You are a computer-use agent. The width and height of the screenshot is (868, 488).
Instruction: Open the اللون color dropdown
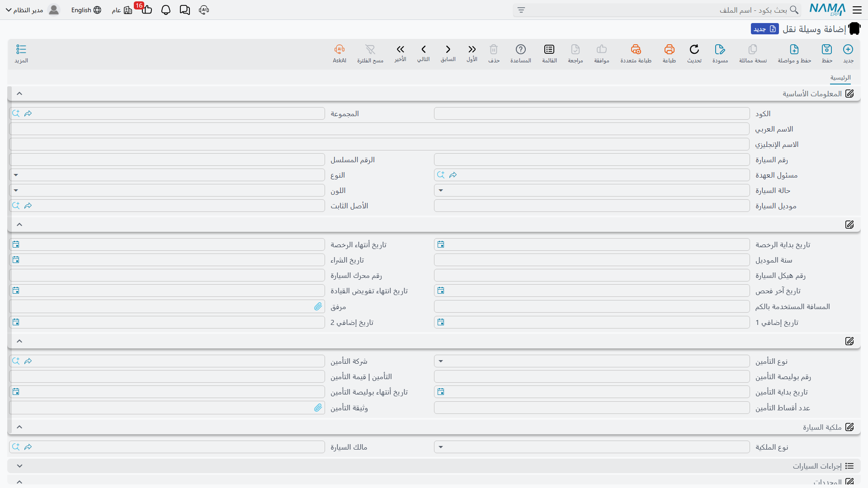[16, 190]
